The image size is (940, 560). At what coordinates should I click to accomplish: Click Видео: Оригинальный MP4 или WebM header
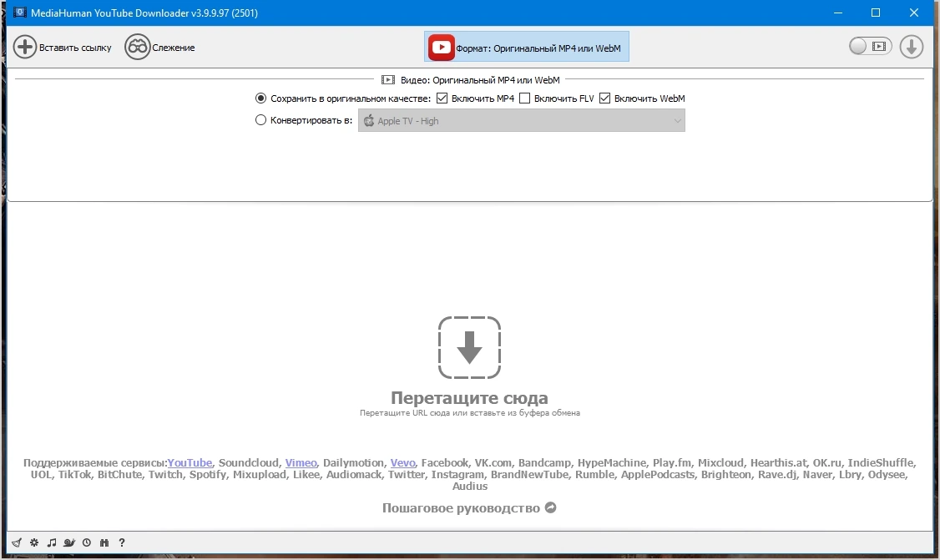tap(480, 80)
